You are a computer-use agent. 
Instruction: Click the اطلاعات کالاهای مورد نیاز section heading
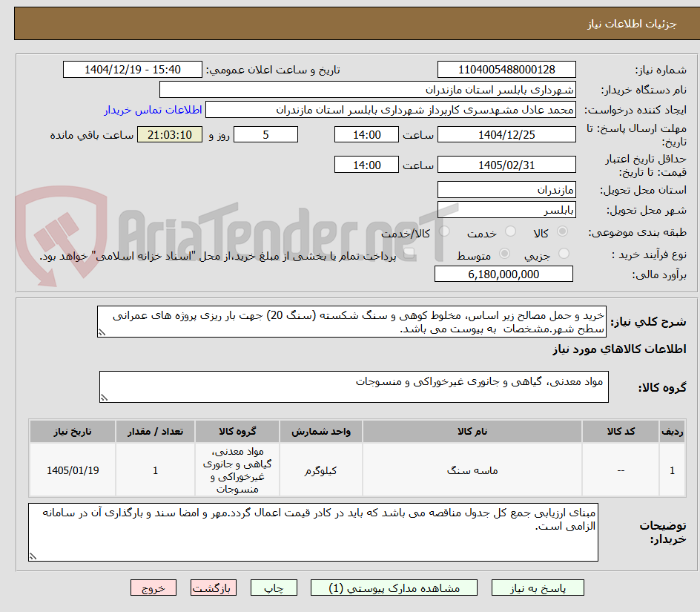pyautogui.click(x=620, y=349)
